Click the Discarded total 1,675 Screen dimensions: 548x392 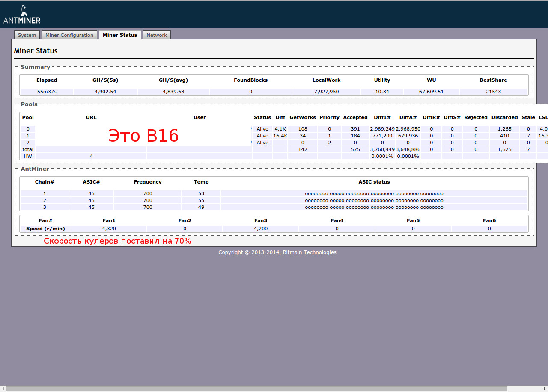click(504, 149)
